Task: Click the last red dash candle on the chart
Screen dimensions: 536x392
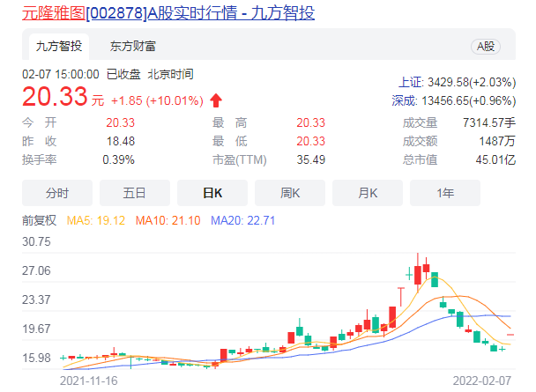Action: coord(510,335)
